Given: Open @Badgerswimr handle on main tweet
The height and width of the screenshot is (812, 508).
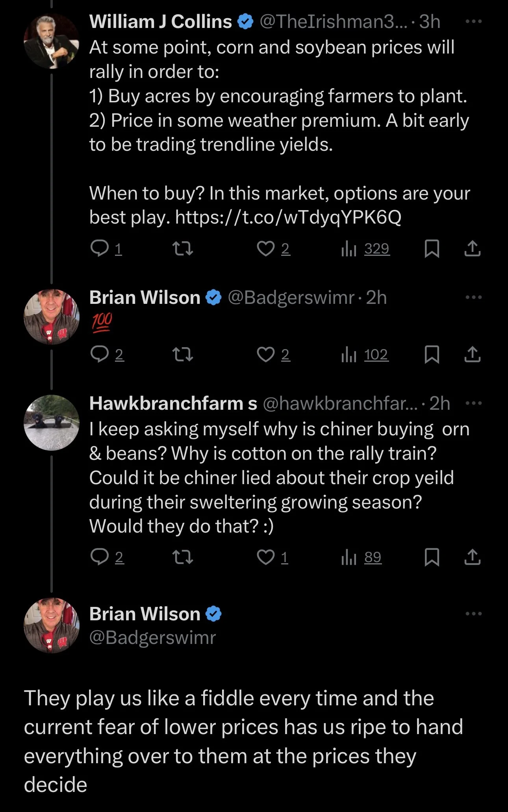Looking at the screenshot, I should click(153, 637).
